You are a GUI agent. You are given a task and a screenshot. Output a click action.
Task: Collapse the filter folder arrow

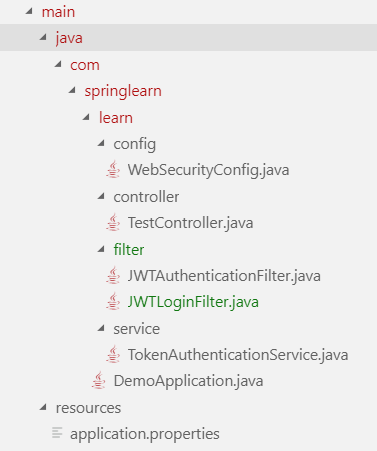pyautogui.click(x=101, y=249)
